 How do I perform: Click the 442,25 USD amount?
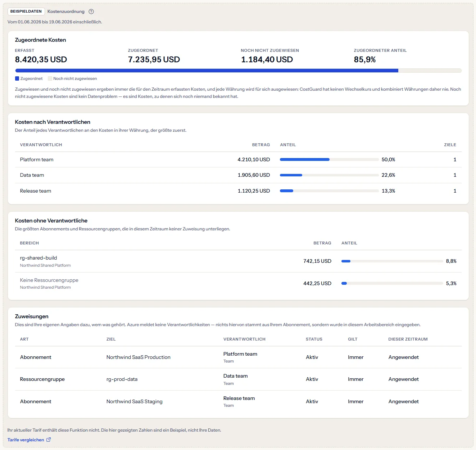tap(317, 283)
